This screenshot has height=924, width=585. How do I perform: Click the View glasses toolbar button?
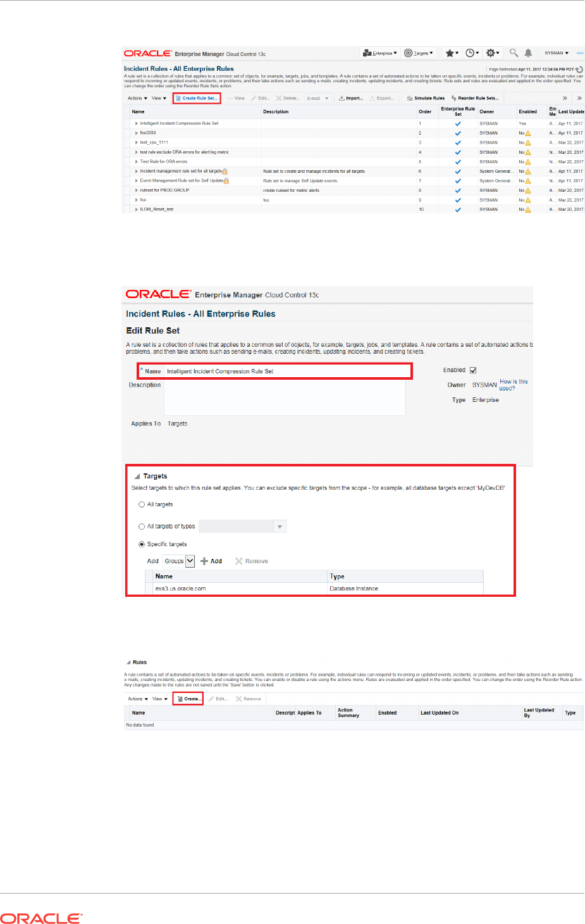[236, 98]
